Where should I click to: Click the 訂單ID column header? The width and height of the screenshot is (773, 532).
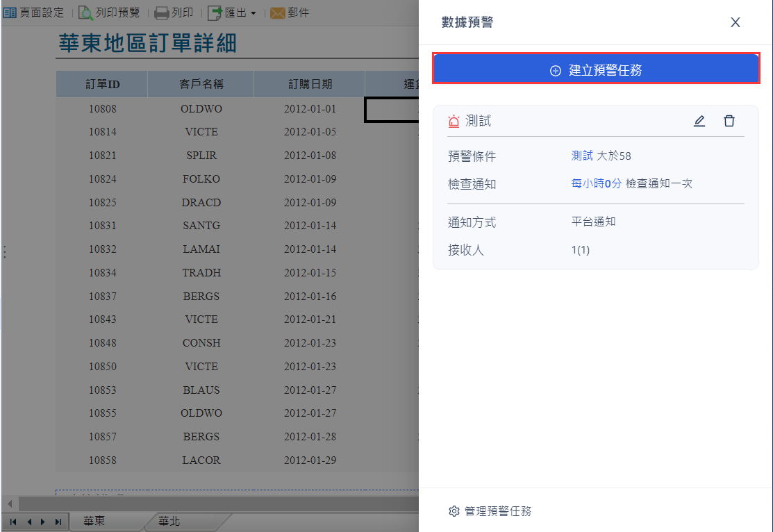click(x=102, y=84)
